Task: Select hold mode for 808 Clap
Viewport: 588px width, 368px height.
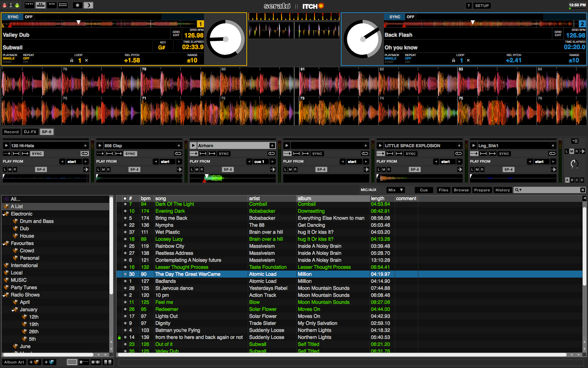Action: click(x=110, y=154)
